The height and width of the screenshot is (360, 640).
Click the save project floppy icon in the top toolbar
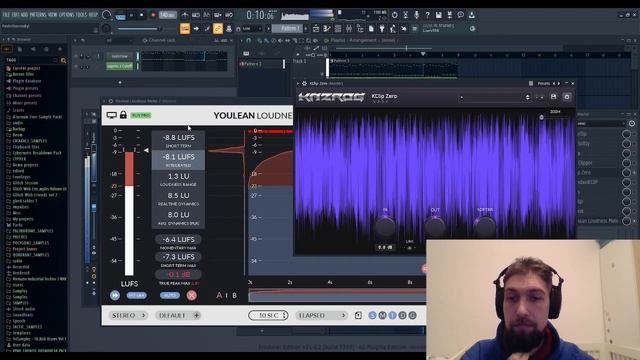pos(438,15)
